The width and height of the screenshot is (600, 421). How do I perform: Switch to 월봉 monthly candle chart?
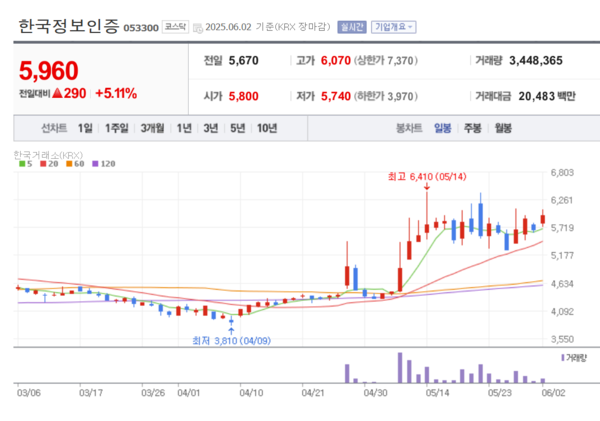pyautogui.click(x=503, y=128)
